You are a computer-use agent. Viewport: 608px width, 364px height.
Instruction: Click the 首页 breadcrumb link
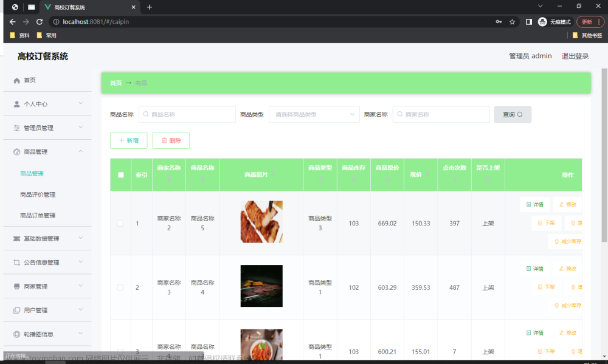116,83
